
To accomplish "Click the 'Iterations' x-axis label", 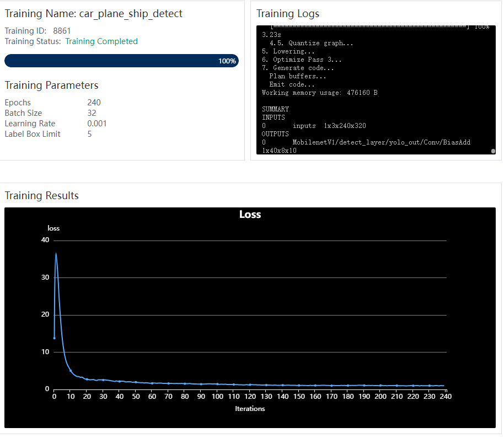I will tap(250, 409).
